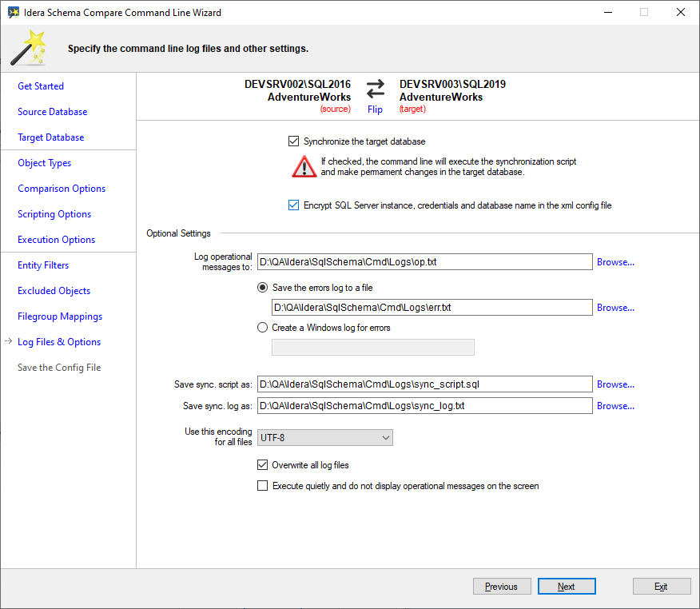700x609 pixels.
Task: Click the flip arrows icon between databases
Action: click(375, 88)
